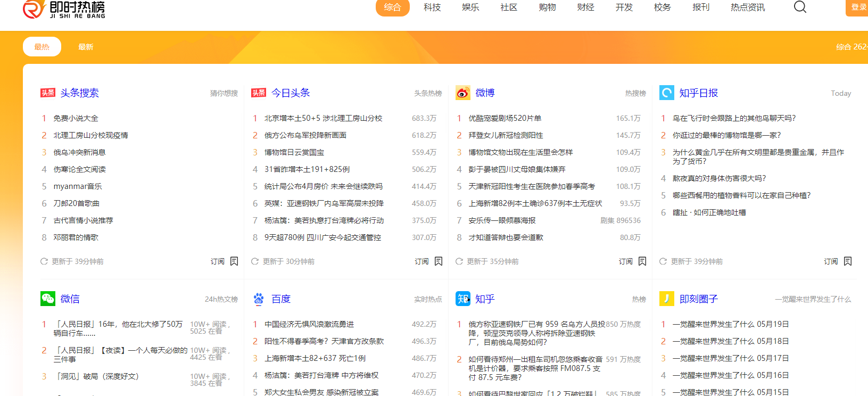Click the 登录 login button
Viewport: 868px width, 396px height.
pos(857,7)
